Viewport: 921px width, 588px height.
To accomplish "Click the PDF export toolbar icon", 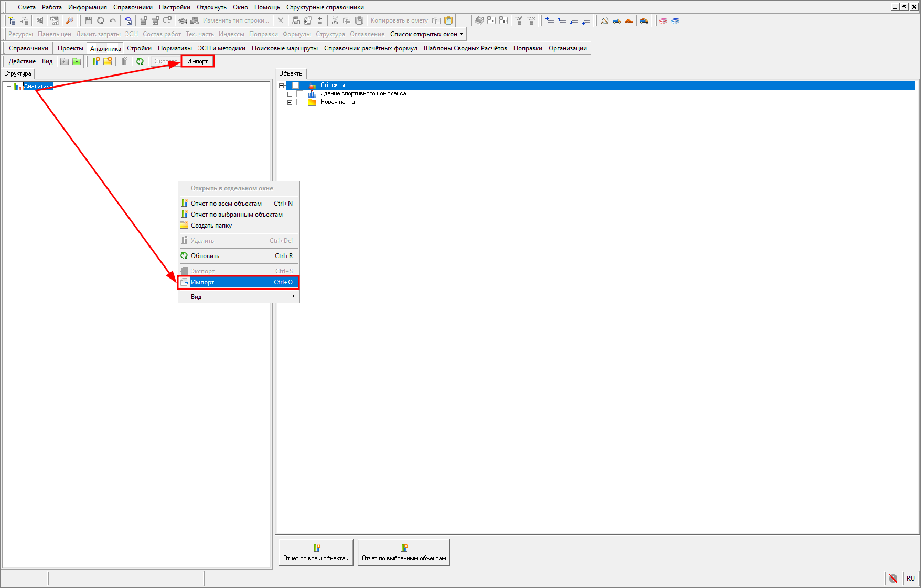I will coord(54,20).
